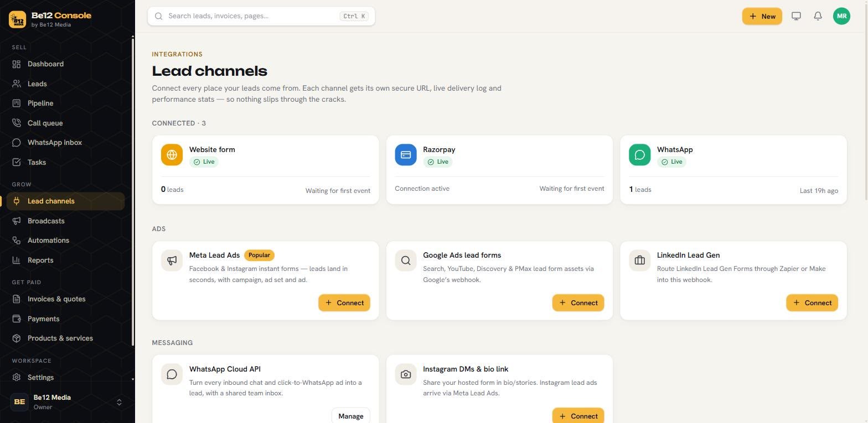The width and height of the screenshot is (868, 423).
Task: Click the Pipeline board icon
Action: pos(17,103)
